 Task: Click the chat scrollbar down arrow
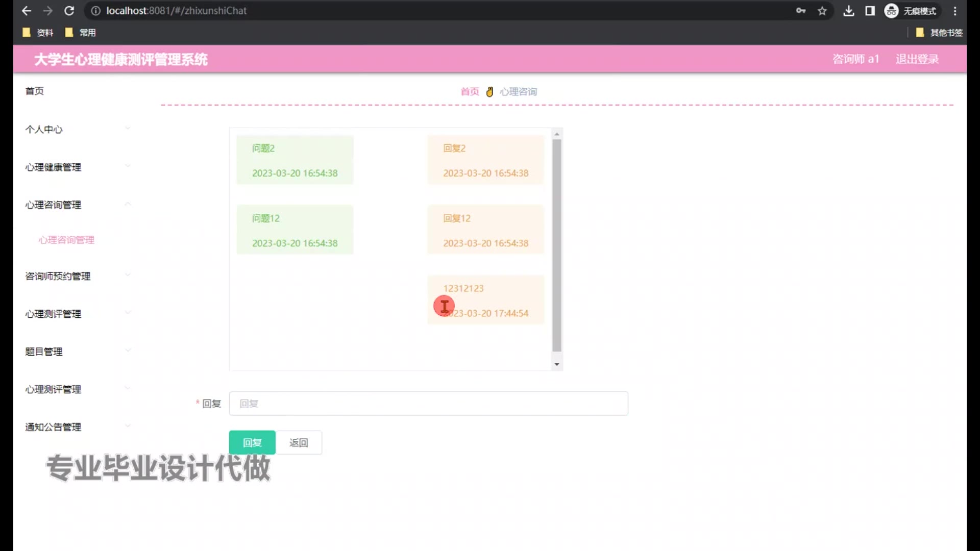tap(557, 364)
